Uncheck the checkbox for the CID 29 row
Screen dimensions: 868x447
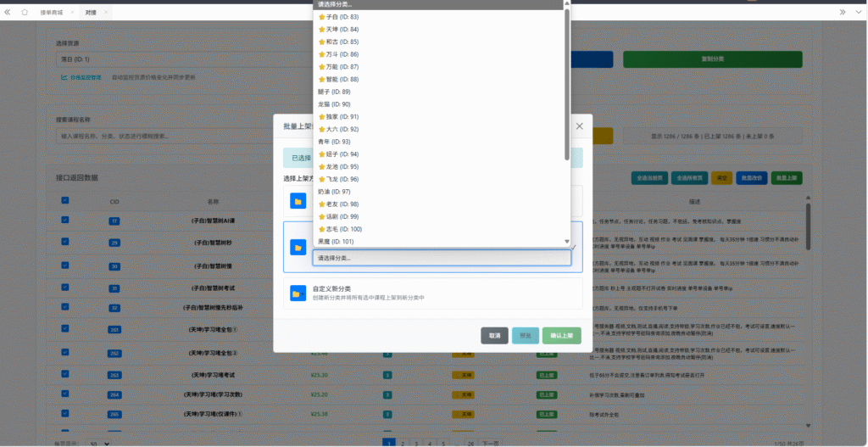64,243
